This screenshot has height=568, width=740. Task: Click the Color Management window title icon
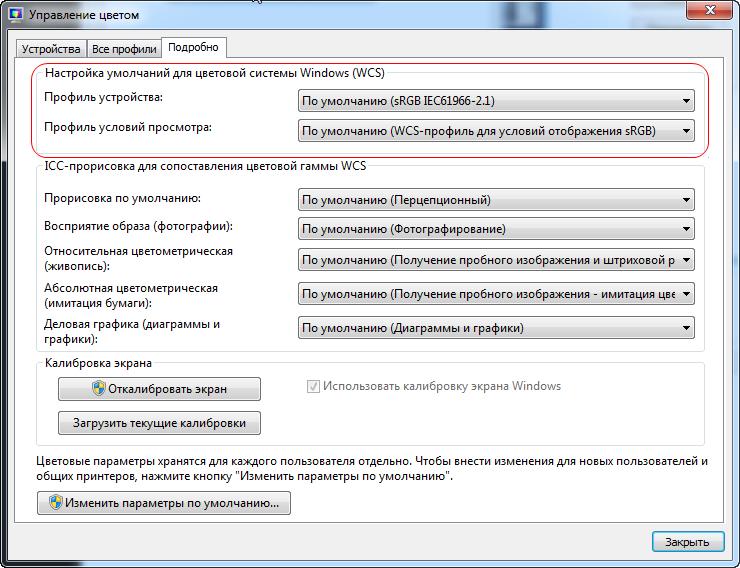16,14
